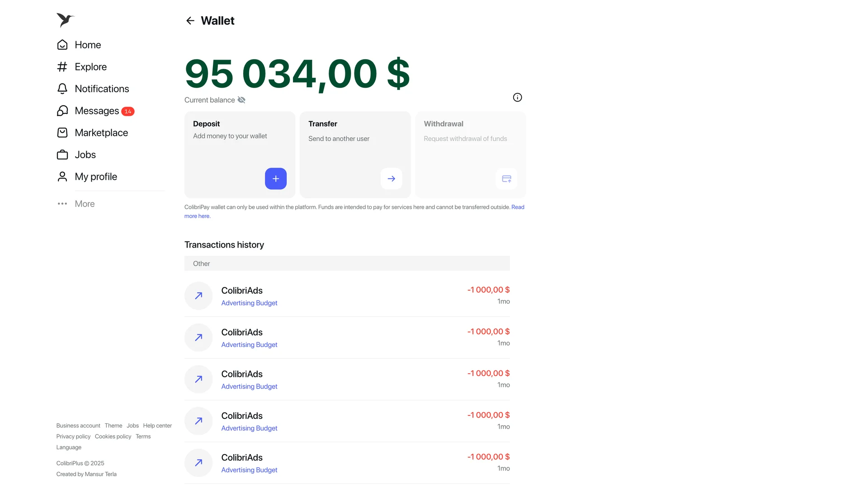Click the Business account footer link

coord(78,426)
